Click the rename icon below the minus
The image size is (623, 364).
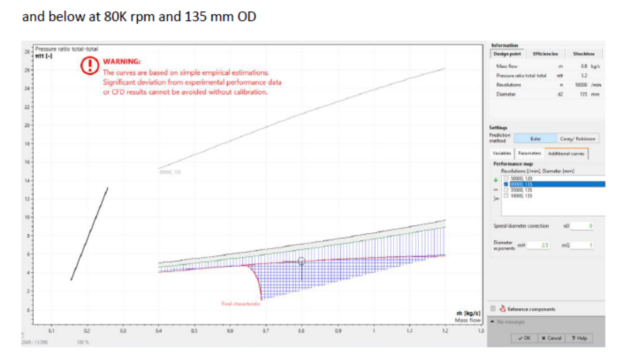pos(496,198)
